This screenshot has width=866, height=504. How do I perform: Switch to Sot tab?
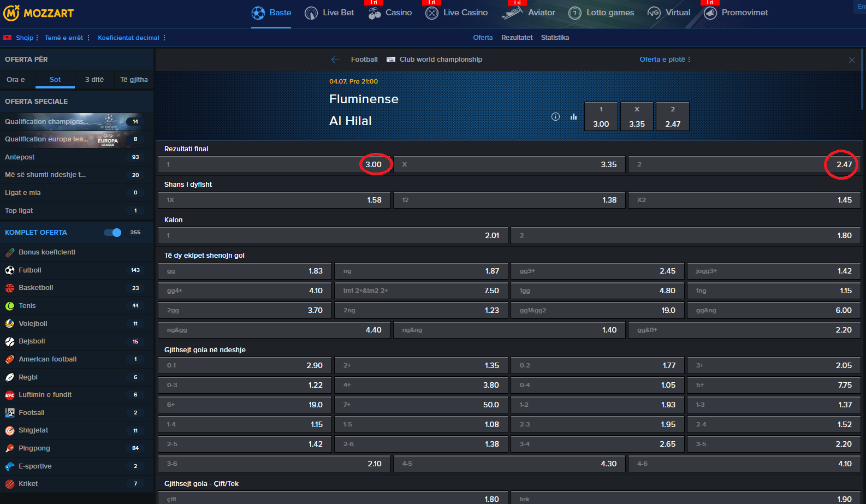click(55, 80)
